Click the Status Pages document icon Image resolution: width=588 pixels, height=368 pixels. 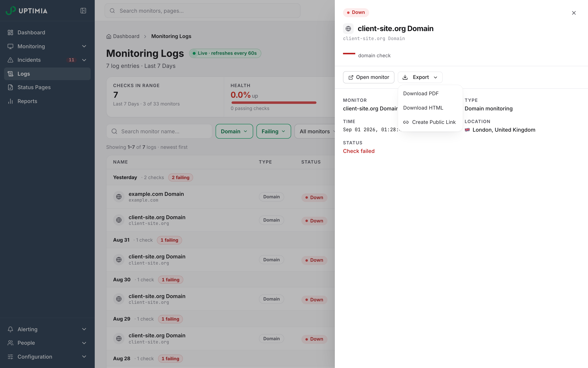(x=10, y=87)
